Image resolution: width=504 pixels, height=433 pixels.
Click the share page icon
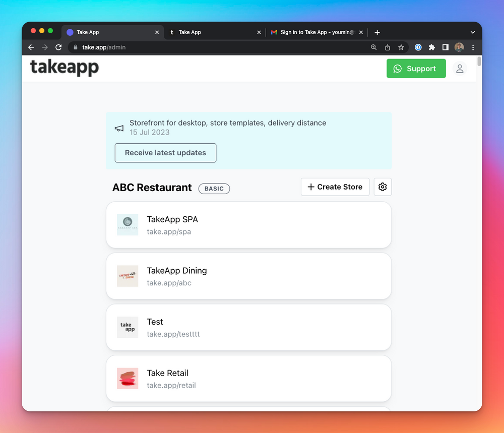click(x=387, y=47)
